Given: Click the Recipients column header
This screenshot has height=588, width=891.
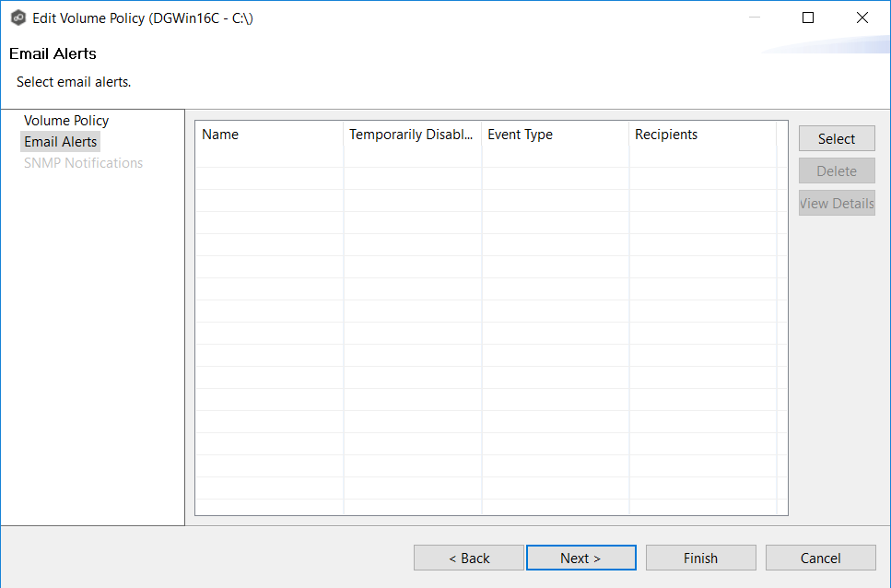Looking at the screenshot, I should pyautogui.click(x=702, y=135).
